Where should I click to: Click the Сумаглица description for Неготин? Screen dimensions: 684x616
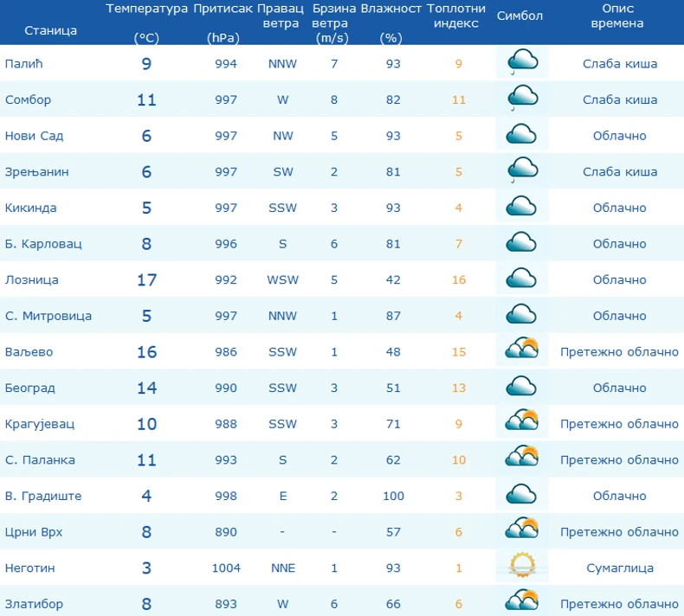tap(619, 568)
